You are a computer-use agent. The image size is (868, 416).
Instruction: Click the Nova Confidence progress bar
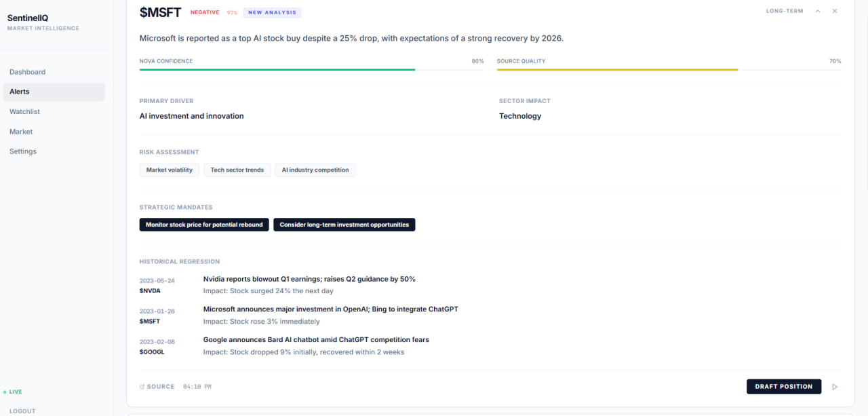tap(312, 69)
